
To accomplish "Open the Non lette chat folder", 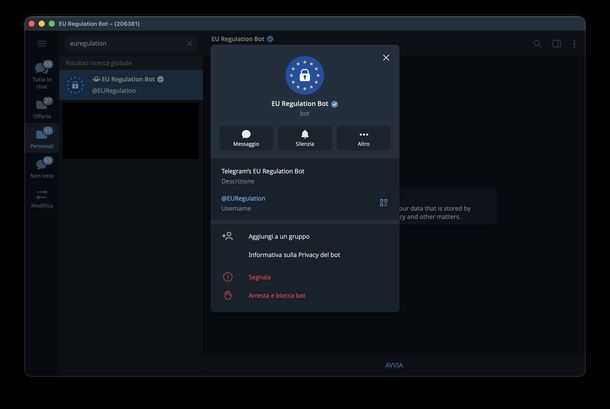I will click(42, 168).
